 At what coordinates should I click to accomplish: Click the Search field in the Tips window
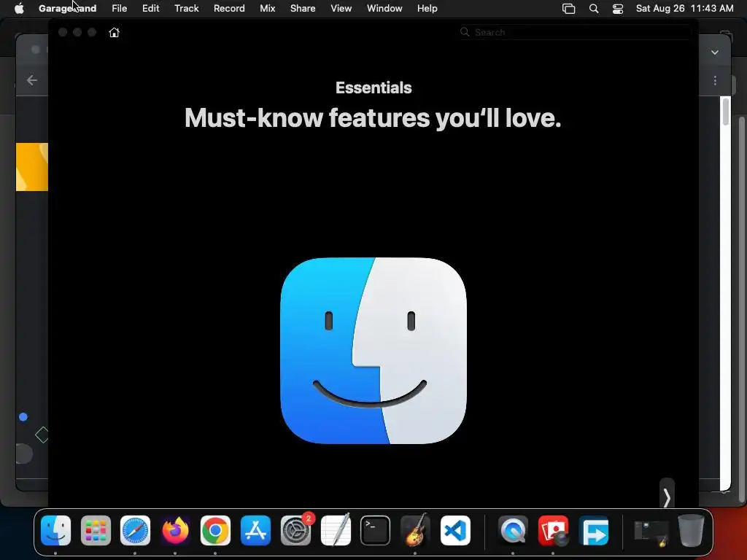pyautogui.click(x=575, y=32)
